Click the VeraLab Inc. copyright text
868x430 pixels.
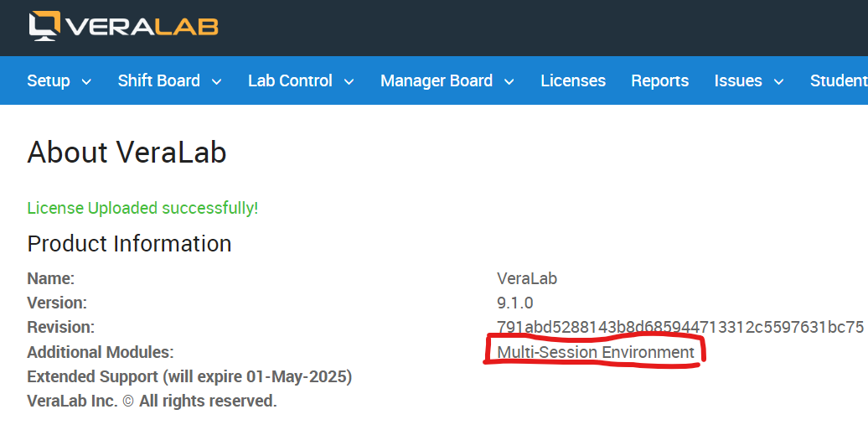coord(152,401)
